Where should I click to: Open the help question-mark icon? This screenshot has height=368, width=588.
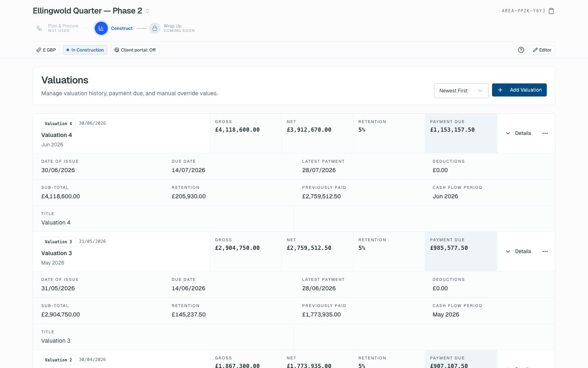tap(521, 50)
